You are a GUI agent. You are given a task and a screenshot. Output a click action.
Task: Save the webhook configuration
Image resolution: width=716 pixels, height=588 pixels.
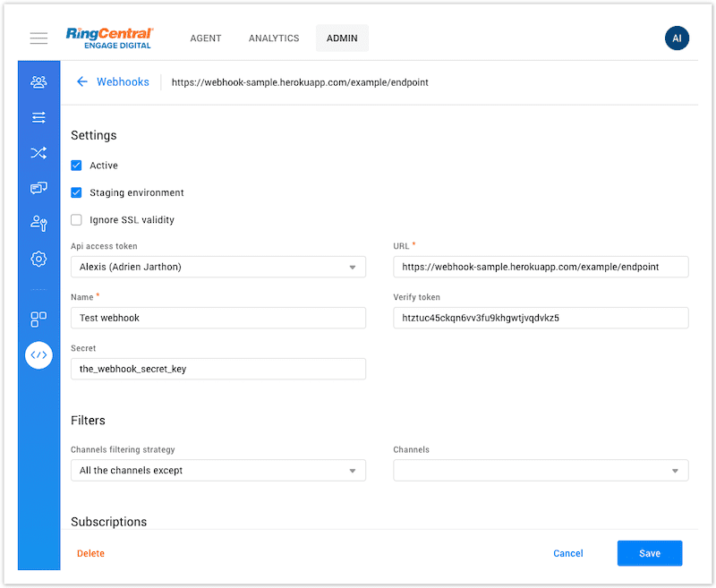tap(649, 553)
